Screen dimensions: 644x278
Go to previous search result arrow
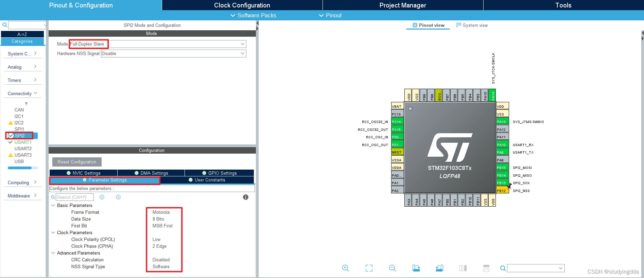[102, 197]
